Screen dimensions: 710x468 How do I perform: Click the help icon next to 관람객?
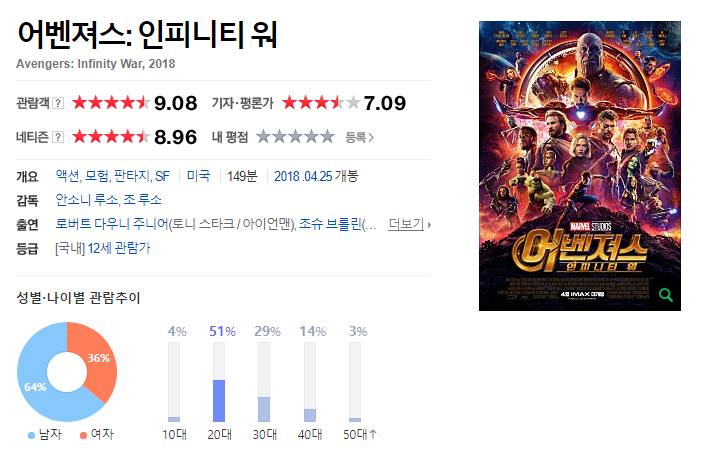click(58, 103)
